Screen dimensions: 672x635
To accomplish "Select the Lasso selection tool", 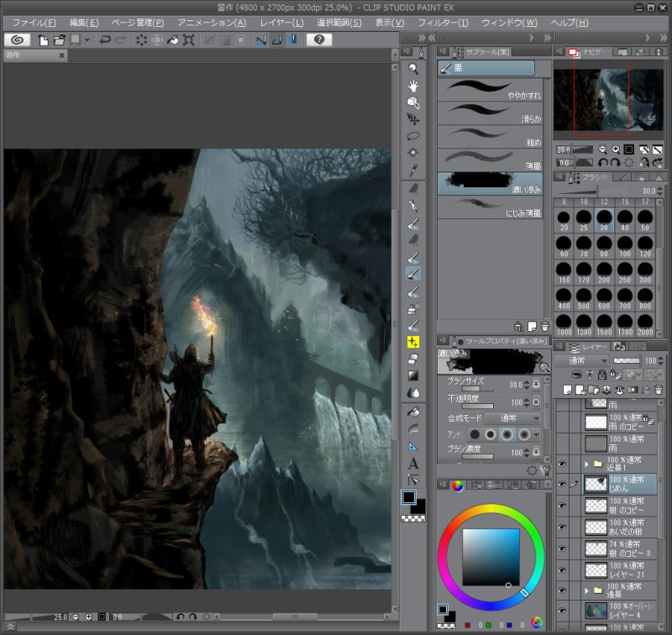I will (x=413, y=135).
